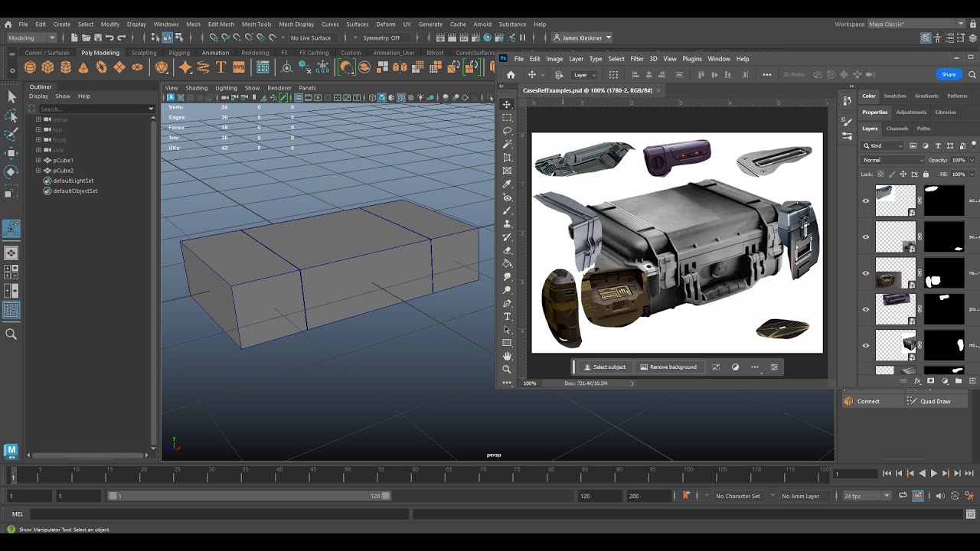Open the Normal blend mode dropdown
Image resolution: width=980 pixels, height=551 pixels.
coord(893,160)
